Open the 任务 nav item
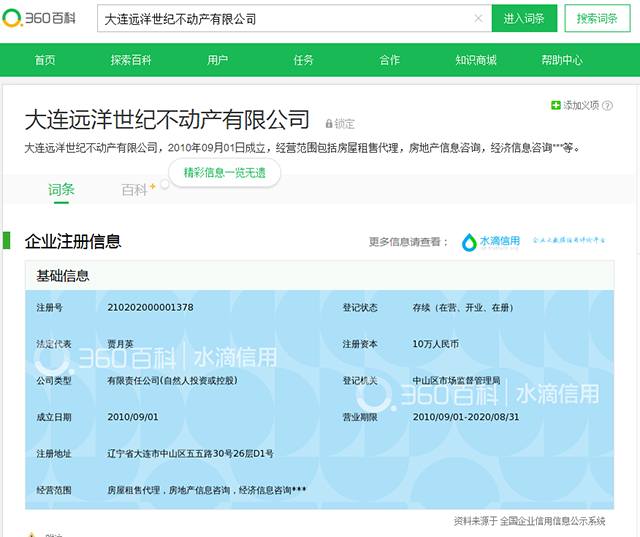 pos(303,60)
